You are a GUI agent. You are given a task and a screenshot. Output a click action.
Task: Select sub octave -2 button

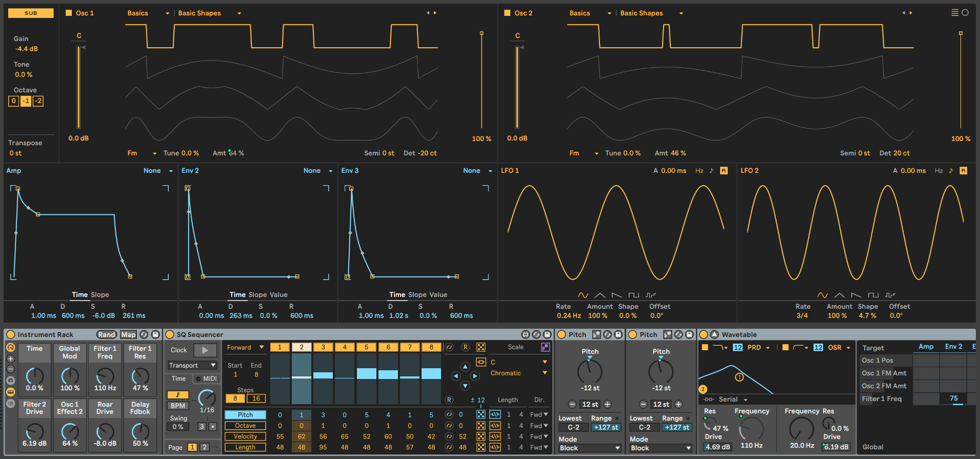[38, 101]
